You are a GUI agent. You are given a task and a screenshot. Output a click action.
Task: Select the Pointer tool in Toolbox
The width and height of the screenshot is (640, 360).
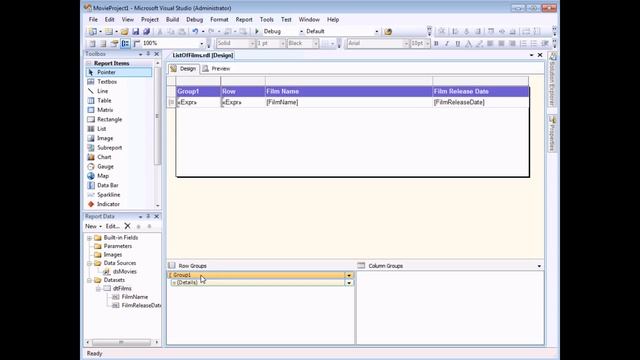[x=119, y=72]
